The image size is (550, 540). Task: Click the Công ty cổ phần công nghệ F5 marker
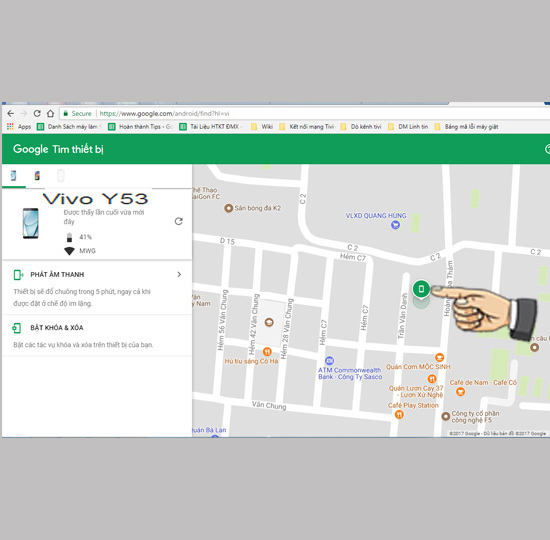click(x=445, y=416)
